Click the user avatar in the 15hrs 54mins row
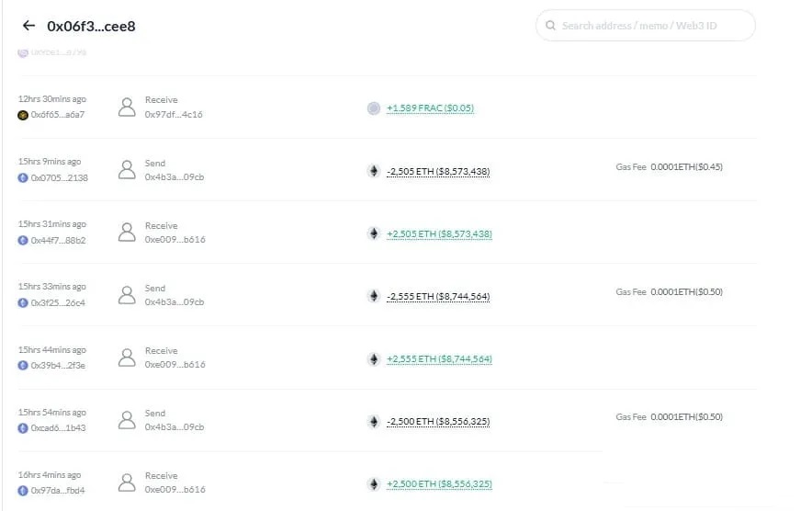The height and width of the screenshot is (511, 812). pyautogui.click(x=127, y=420)
